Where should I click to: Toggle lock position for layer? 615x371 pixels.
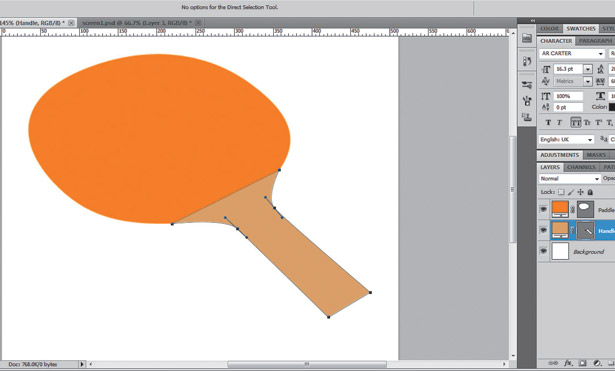click(580, 192)
